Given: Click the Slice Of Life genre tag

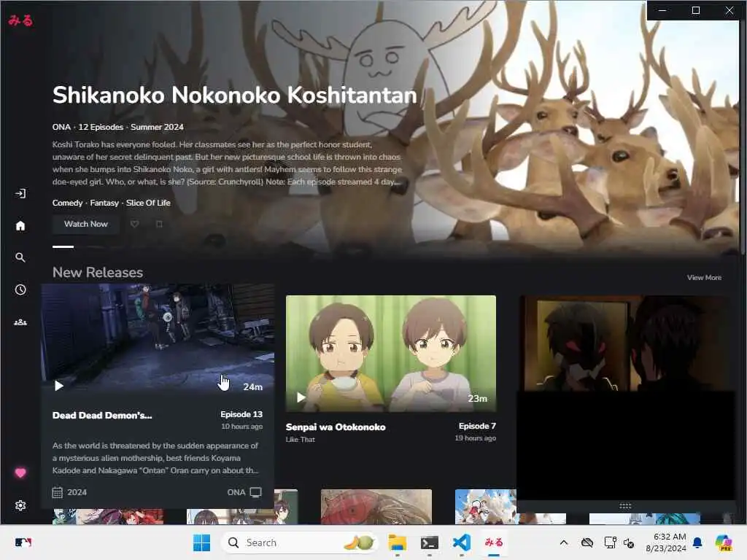Looking at the screenshot, I should [x=148, y=203].
